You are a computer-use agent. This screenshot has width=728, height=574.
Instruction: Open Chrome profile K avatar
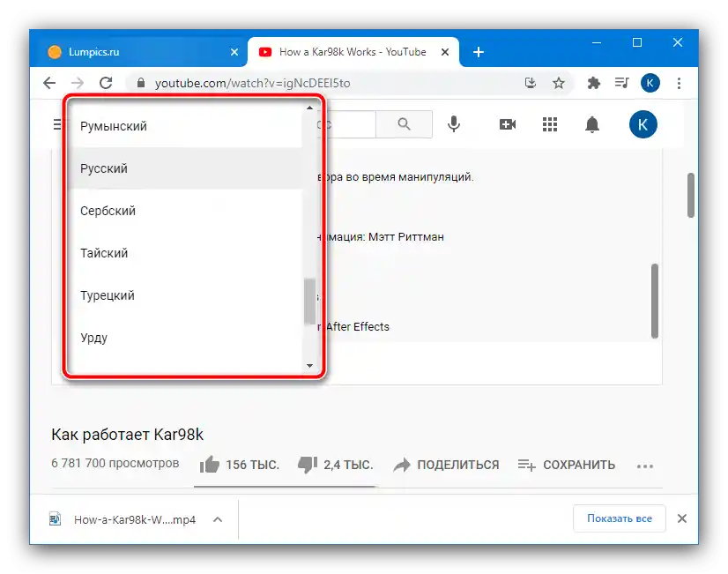(650, 83)
